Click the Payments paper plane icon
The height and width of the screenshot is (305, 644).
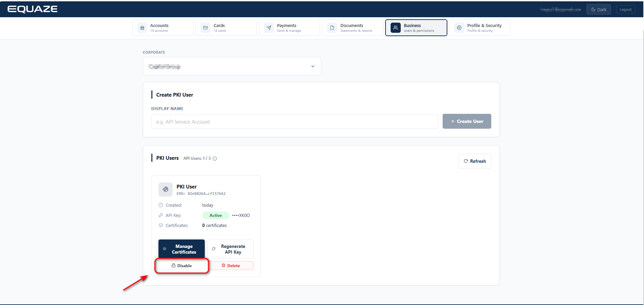point(269,28)
